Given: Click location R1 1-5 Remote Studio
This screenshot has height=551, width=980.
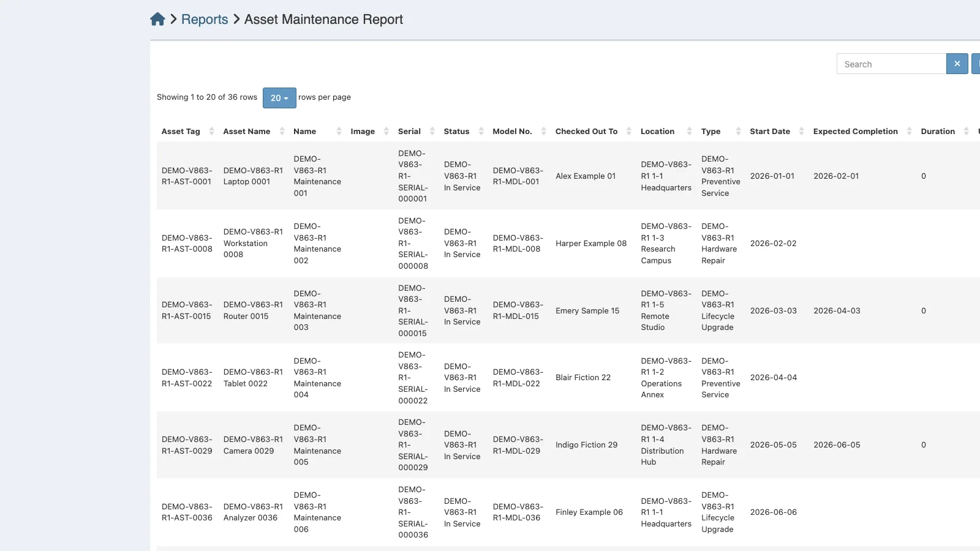Looking at the screenshot, I should (x=666, y=310).
